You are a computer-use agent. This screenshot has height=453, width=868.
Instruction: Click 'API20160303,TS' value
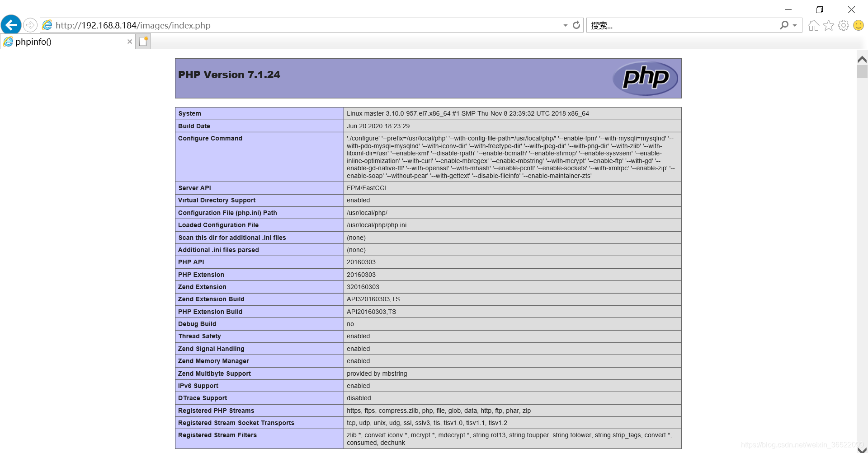(x=372, y=312)
